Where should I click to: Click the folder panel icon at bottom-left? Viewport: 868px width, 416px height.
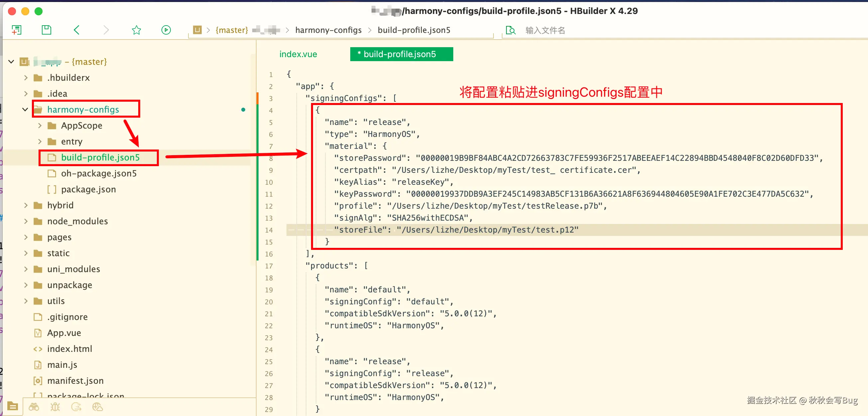(x=13, y=406)
